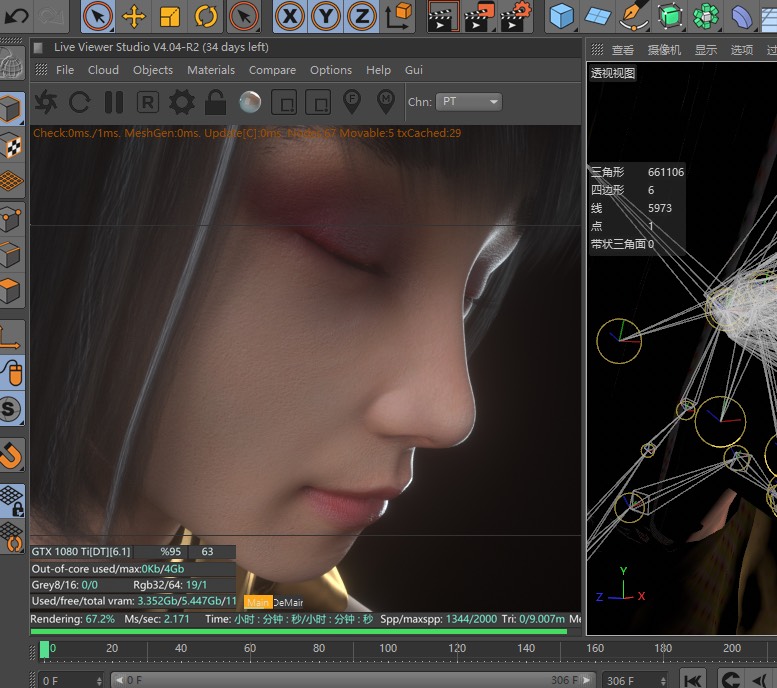Add a Cube primitive object
Screen dimensions: 777x688
(561, 16)
